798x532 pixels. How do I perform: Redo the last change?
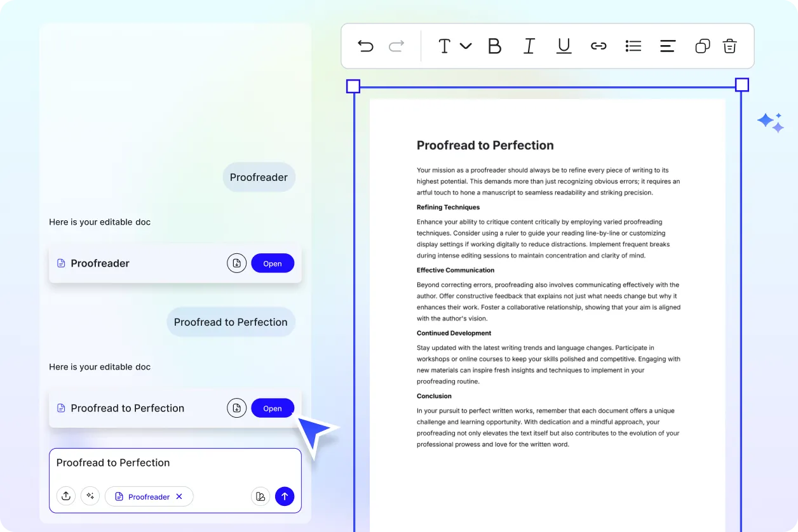pyautogui.click(x=395, y=46)
